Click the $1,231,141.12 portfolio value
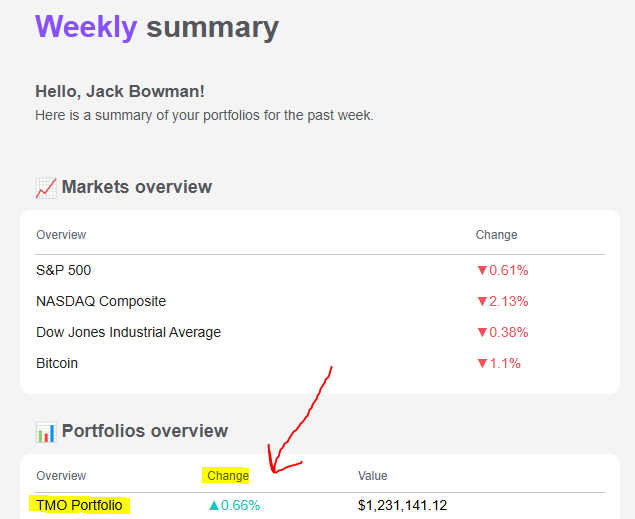The height and width of the screenshot is (519, 635). tap(403, 505)
